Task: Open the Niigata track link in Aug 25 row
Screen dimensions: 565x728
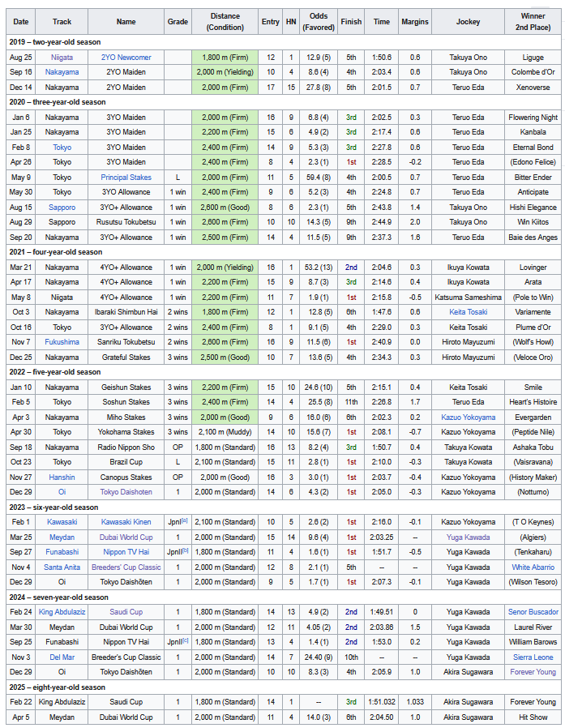Action: pos(62,58)
